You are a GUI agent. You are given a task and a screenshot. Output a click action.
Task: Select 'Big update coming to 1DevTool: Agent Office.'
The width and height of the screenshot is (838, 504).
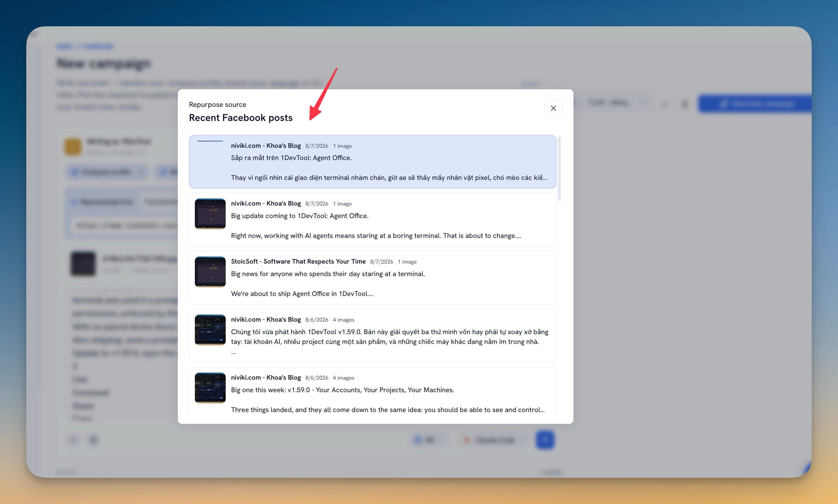(300, 216)
